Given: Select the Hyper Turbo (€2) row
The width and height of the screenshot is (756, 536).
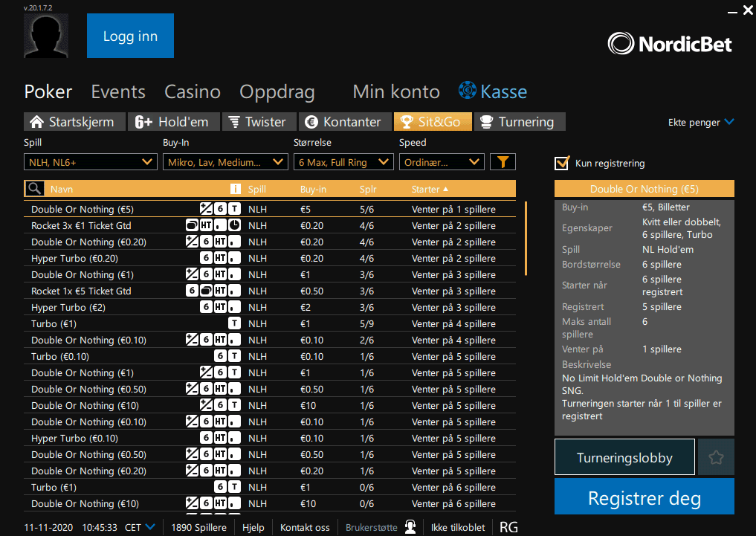Looking at the screenshot, I should 270,307.
